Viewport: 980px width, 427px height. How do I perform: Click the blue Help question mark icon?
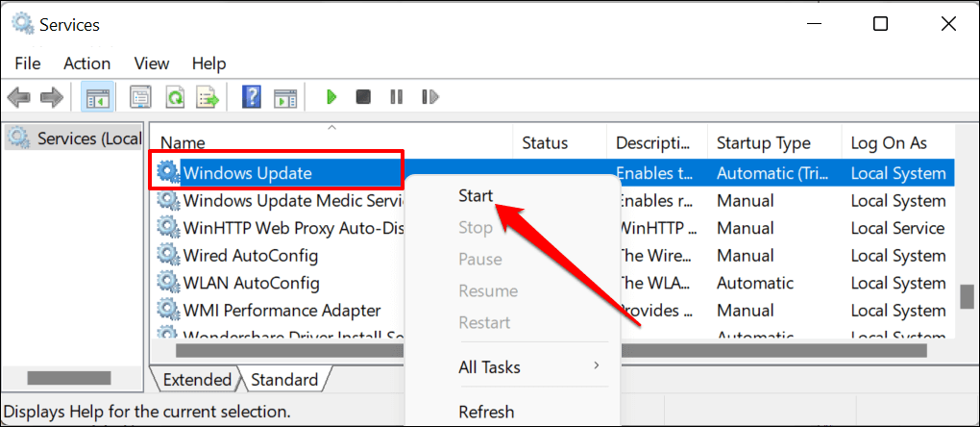pos(252,97)
